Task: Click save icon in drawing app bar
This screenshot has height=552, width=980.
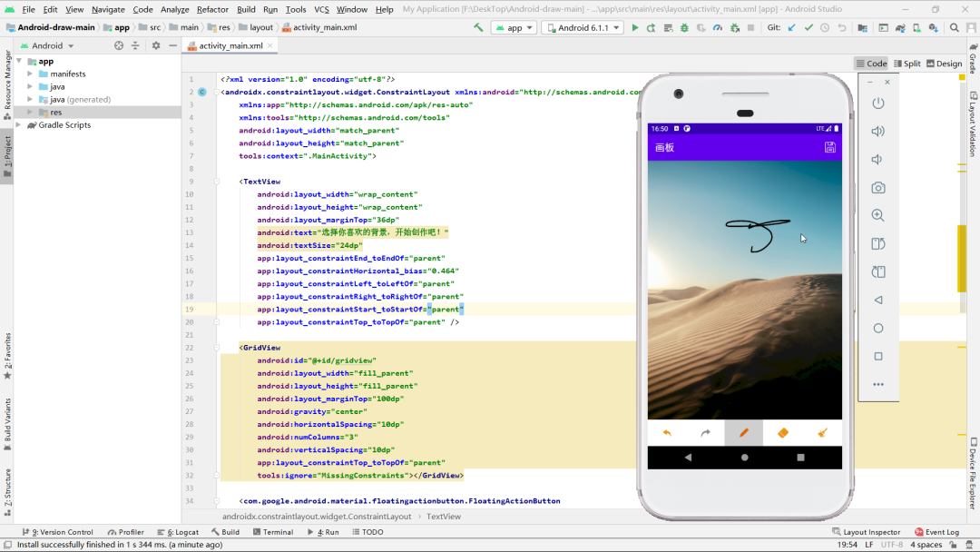Action: [830, 148]
